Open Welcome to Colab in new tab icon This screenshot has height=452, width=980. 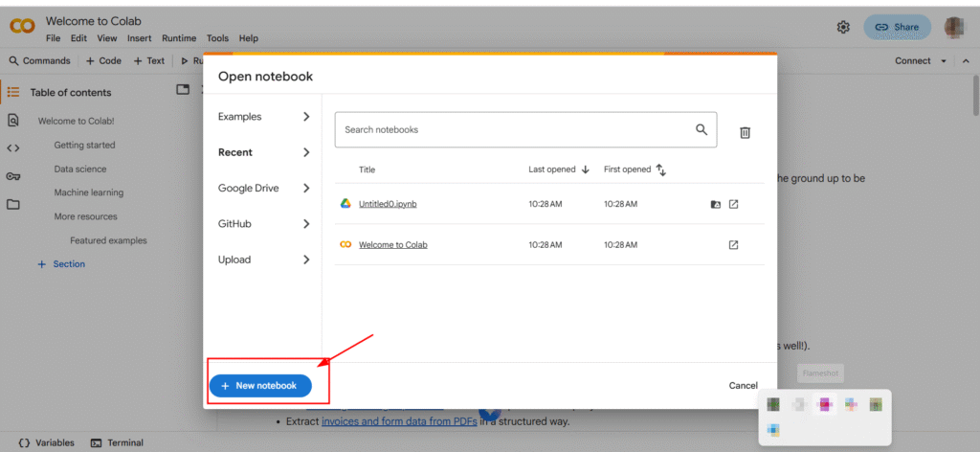point(734,244)
